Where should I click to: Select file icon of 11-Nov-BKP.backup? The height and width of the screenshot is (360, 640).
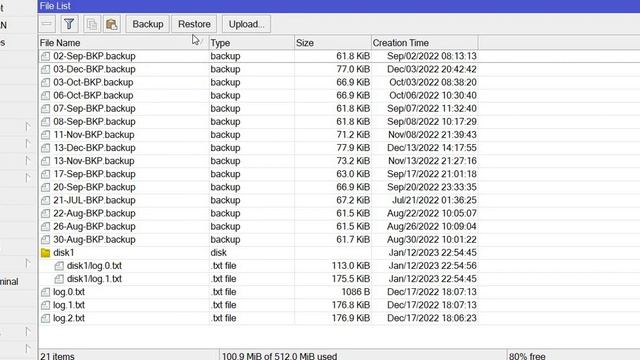coord(46,135)
